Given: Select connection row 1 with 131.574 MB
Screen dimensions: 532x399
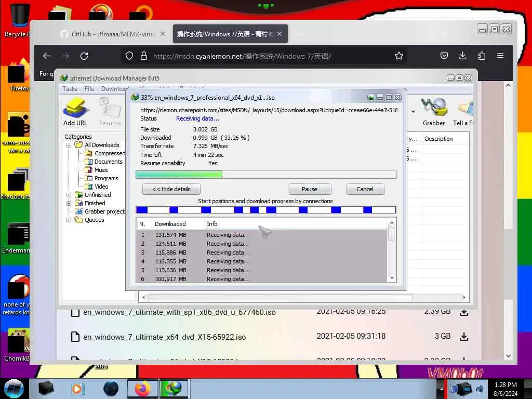Looking at the screenshot, I should tap(261, 235).
